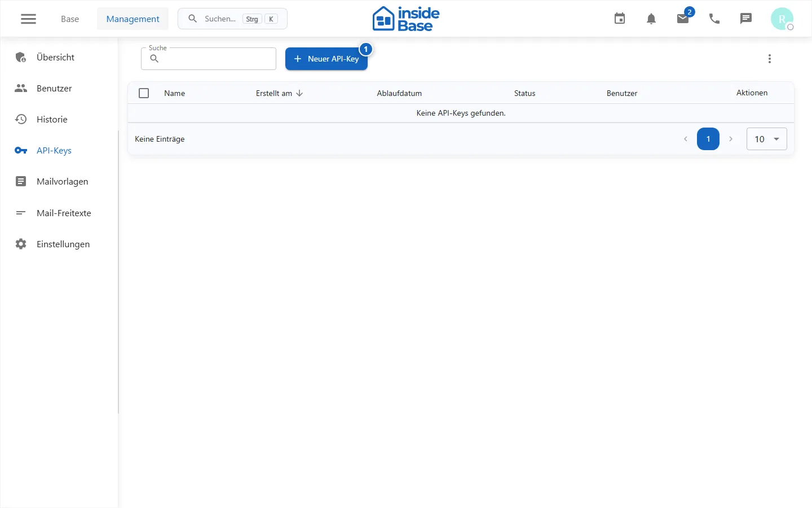812x508 pixels.
Task: Select API-Keys in sidebar
Action: [59, 150]
